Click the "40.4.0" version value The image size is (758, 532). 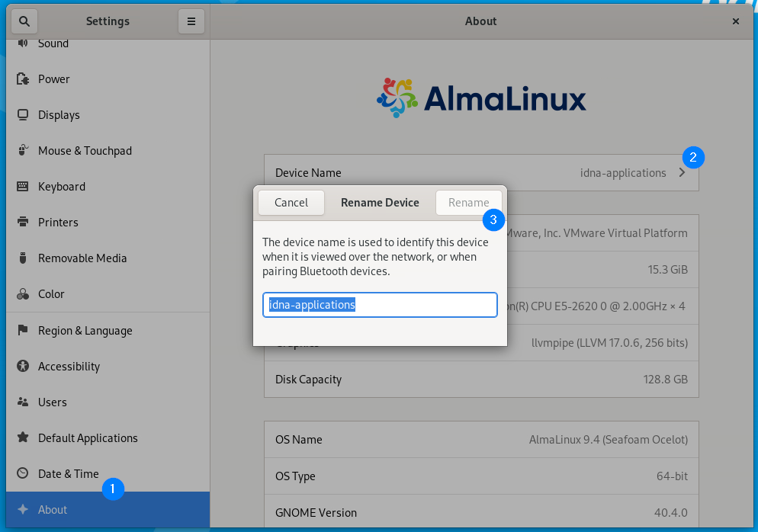point(670,513)
